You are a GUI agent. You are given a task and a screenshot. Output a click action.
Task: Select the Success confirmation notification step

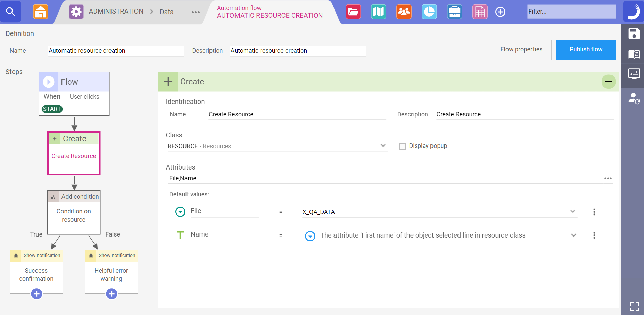tap(36, 272)
